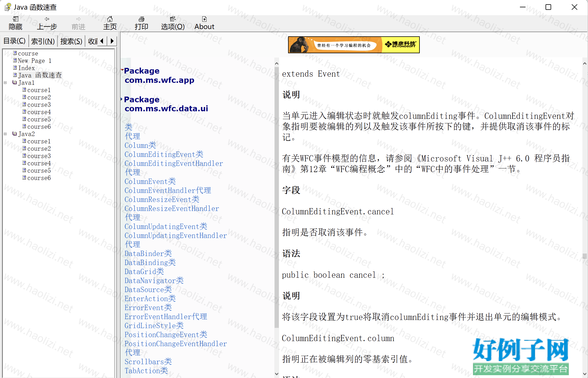Screen dimensions: 588x378
Task: Click the Print (打印) toolbar icon
Action: point(141,19)
